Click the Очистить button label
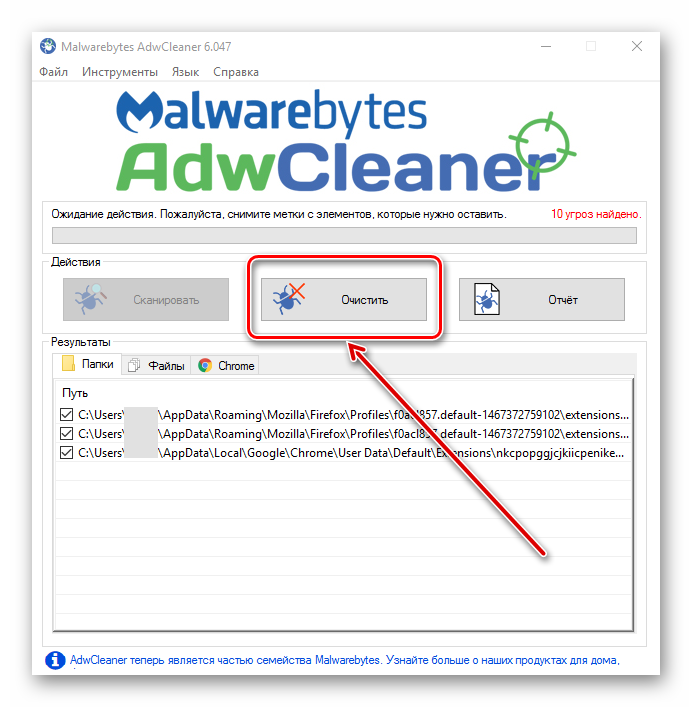 click(364, 300)
